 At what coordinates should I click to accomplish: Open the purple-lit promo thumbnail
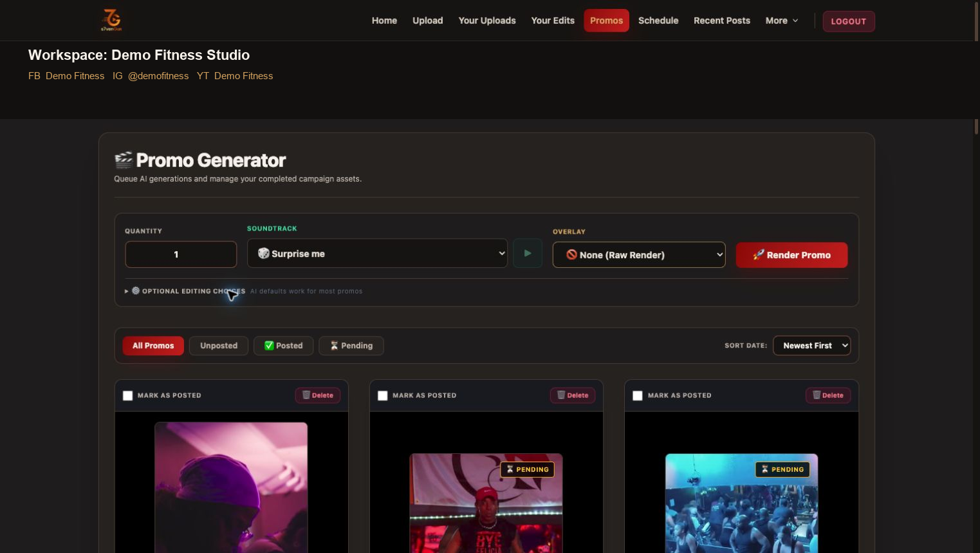(231, 487)
